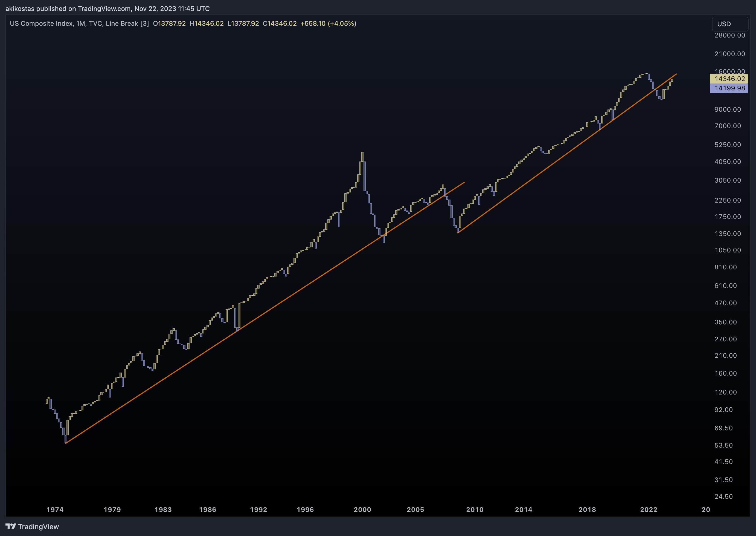The image size is (756, 536).
Task: Click the 1996 time axis label
Action: [x=305, y=509]
